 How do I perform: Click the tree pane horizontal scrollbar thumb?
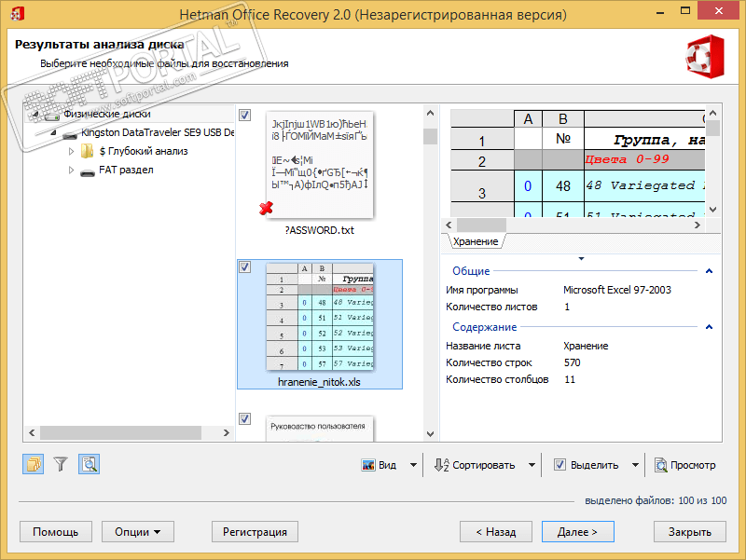[121, 432]
